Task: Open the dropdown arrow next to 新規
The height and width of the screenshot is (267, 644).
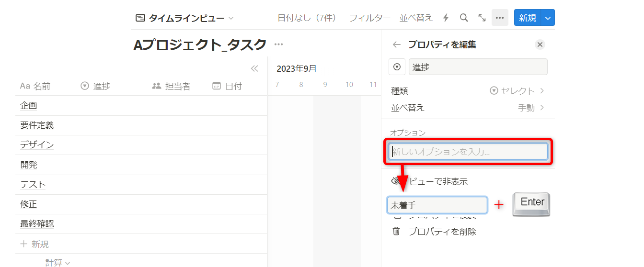Action: tap(548, 18)
